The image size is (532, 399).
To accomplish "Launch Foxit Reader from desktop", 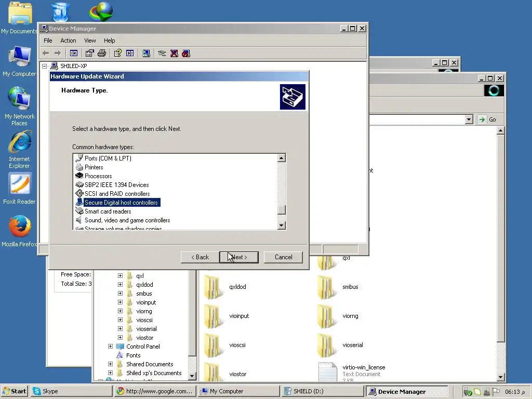I will [19, 189].
